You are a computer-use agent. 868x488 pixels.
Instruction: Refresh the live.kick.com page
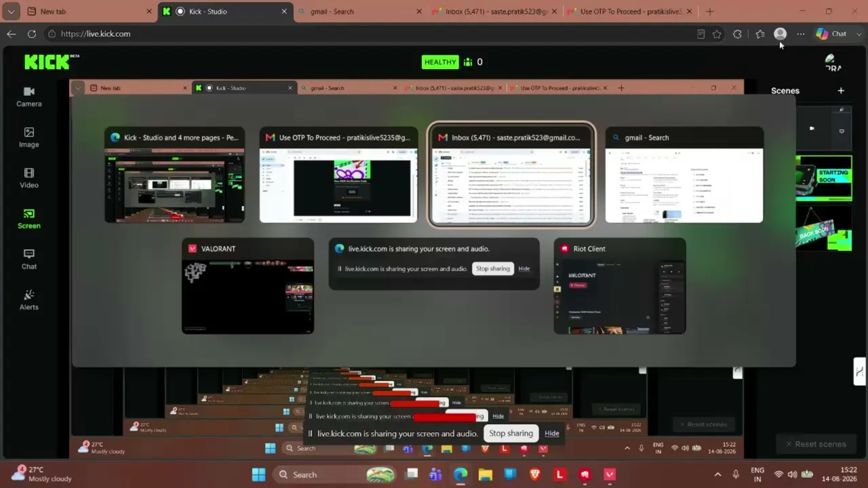tap(32, 34)
